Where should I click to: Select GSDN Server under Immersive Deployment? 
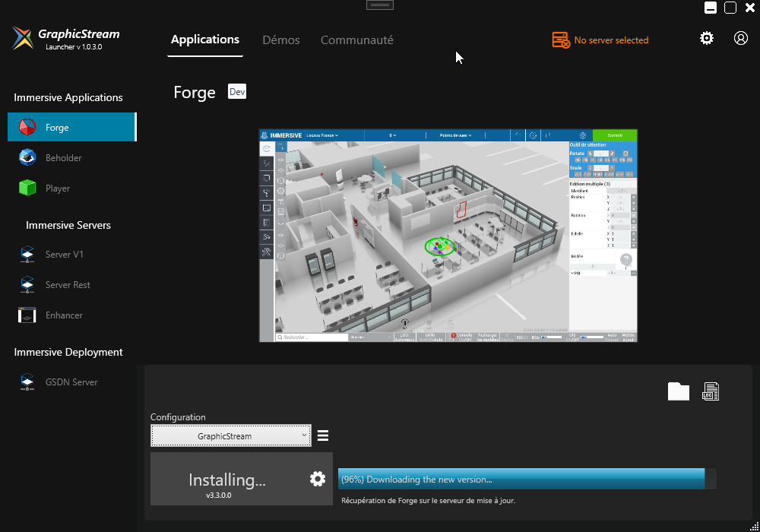coord(72,382)
